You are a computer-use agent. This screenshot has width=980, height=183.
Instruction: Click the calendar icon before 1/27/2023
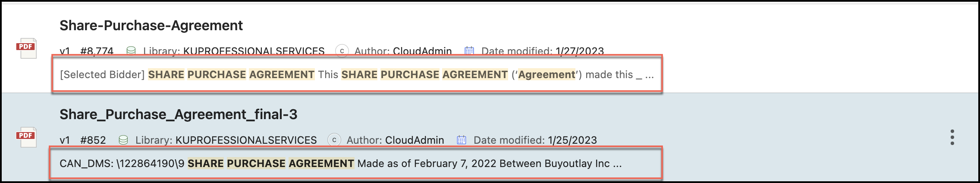(x=469, y=51)
